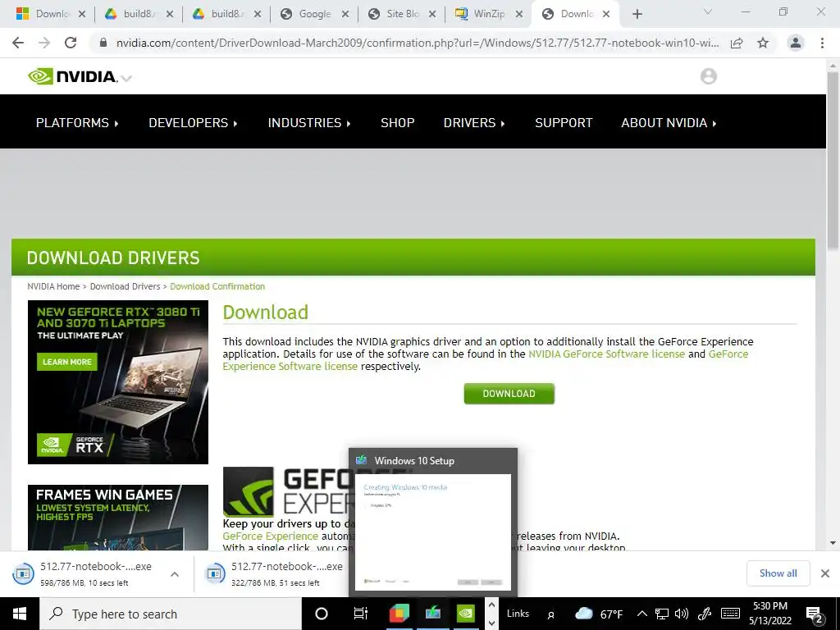This screenshot has height=630, width=840.
Task: Open menu for first 512.77-notebook download
Action: (x=175, y=574)
